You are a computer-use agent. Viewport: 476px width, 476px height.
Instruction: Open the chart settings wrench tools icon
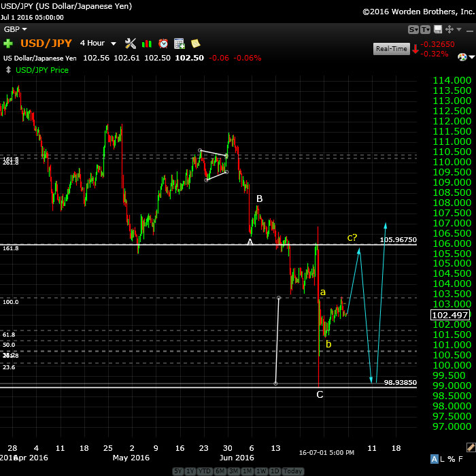[x=131, y=44]
